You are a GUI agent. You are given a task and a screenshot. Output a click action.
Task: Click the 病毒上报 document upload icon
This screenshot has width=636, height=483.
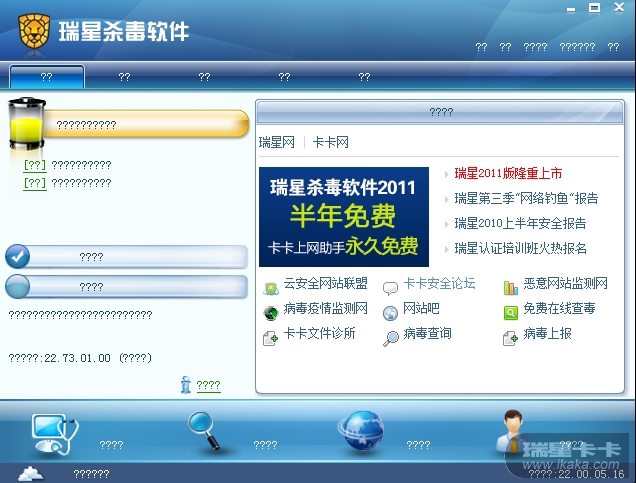click(511, 338)
